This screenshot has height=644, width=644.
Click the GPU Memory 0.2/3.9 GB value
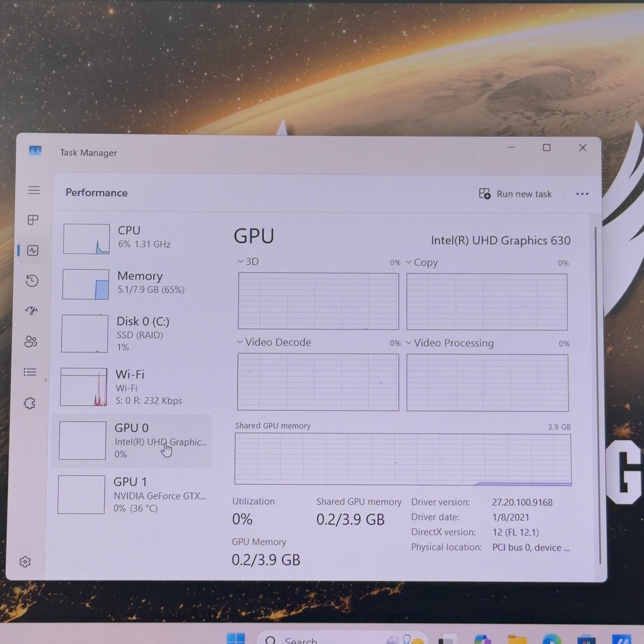click(x=266, y=560)
